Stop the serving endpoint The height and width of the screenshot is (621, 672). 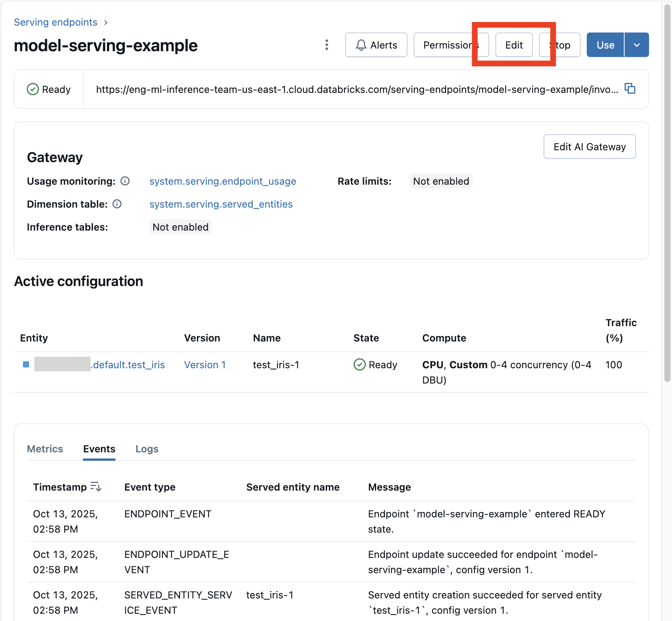pyautogui.click(x=559, y=45)
